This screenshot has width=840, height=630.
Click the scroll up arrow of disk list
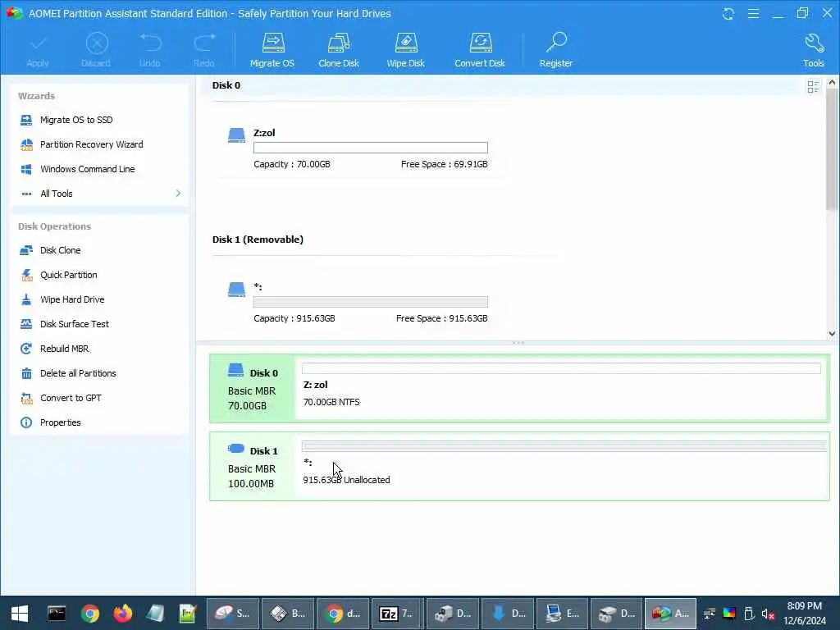[832, 83]
